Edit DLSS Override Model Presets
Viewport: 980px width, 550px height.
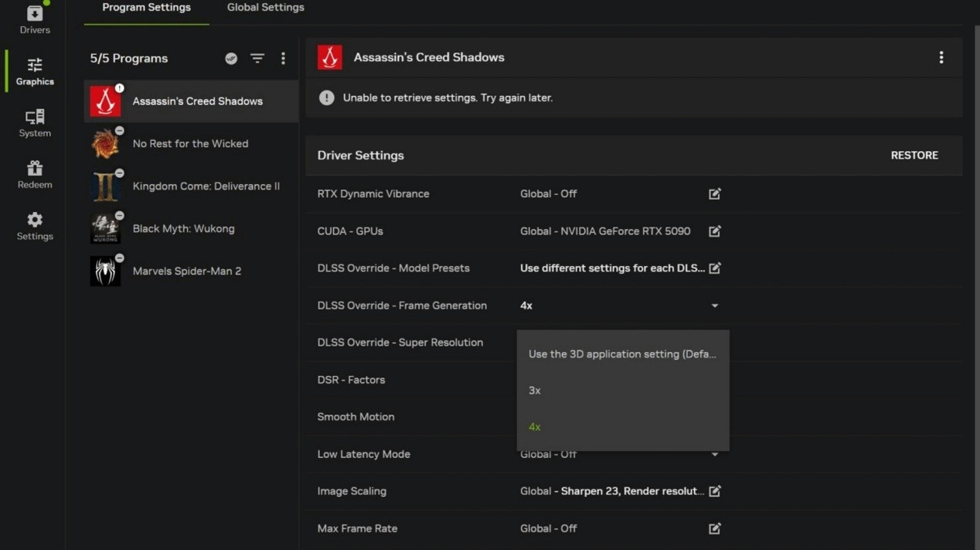pos(715,268)
